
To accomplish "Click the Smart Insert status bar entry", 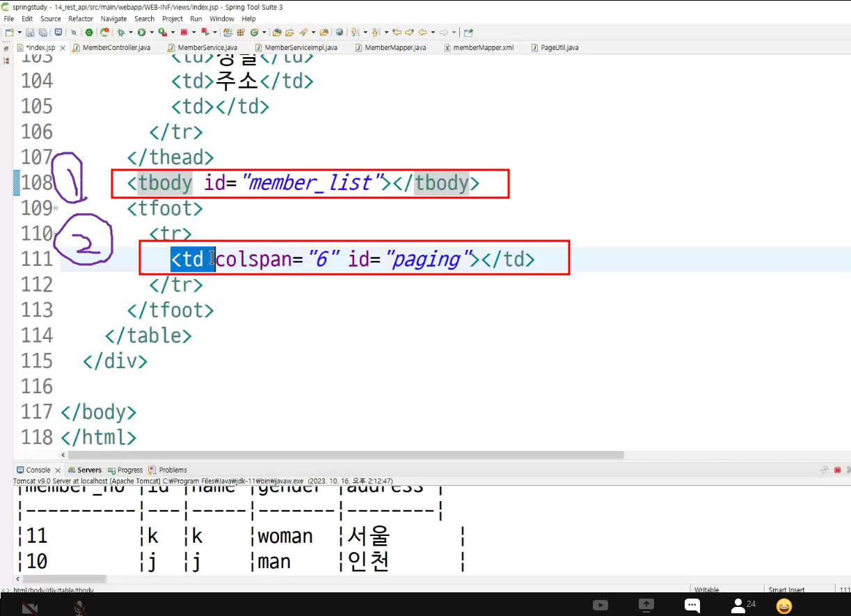I will pos(787,590).
